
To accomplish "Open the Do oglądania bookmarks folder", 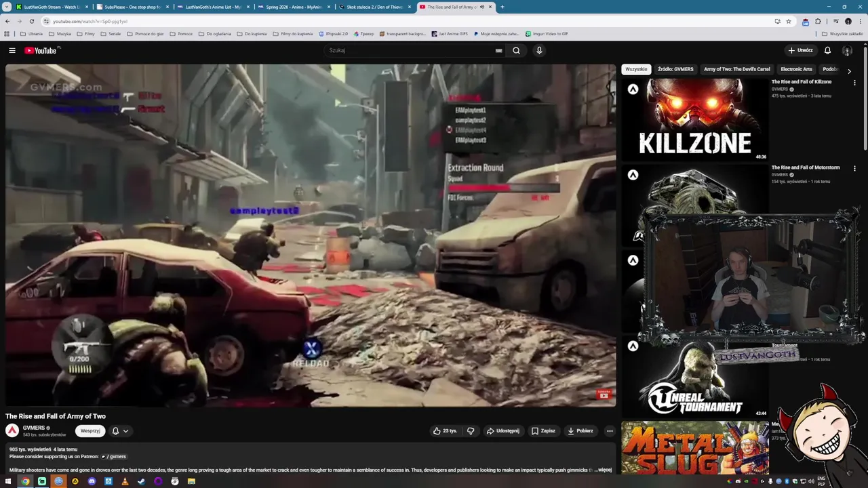I will click(215, 33).
